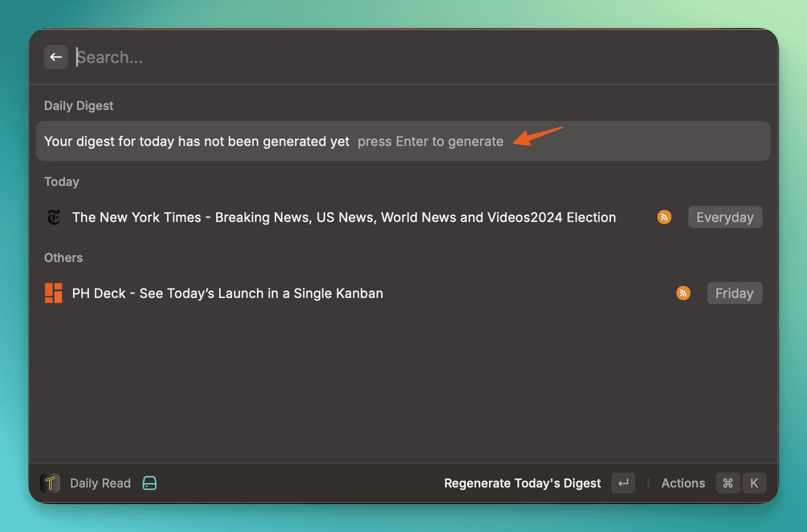Viewport: 807px width, 532px height.
Task: Open the New York Times feed entry
Action: pos(344,217)
